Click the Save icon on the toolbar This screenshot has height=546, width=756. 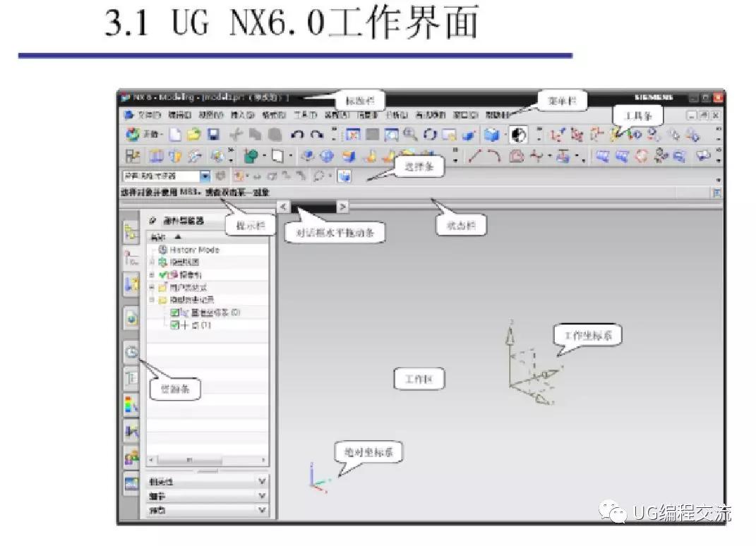(214, 133)
